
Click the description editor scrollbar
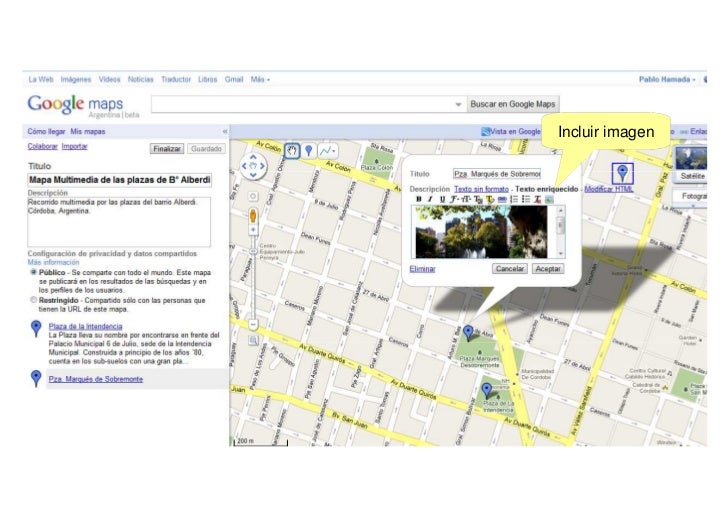tap(560, 232)
